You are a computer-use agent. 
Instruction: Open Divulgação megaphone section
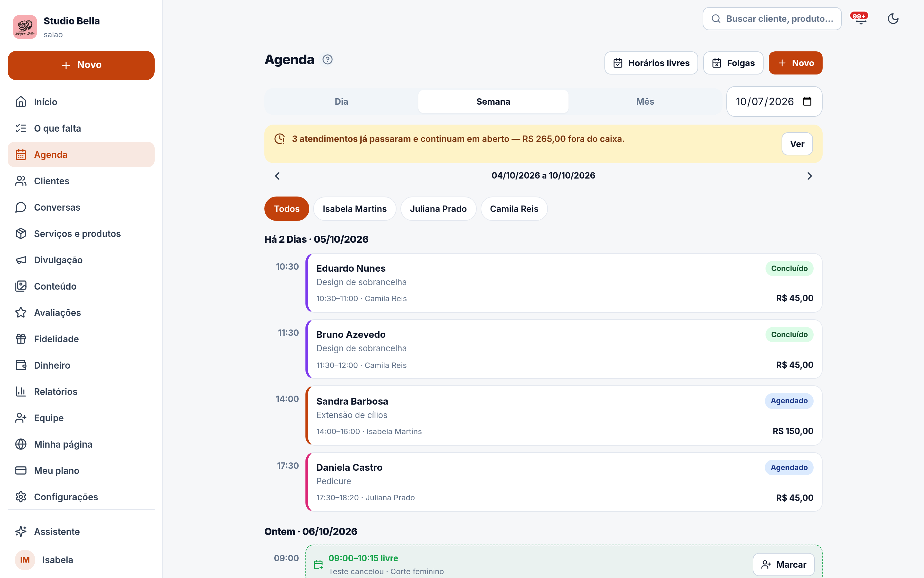pyautogui.click(x=81, y=260)
